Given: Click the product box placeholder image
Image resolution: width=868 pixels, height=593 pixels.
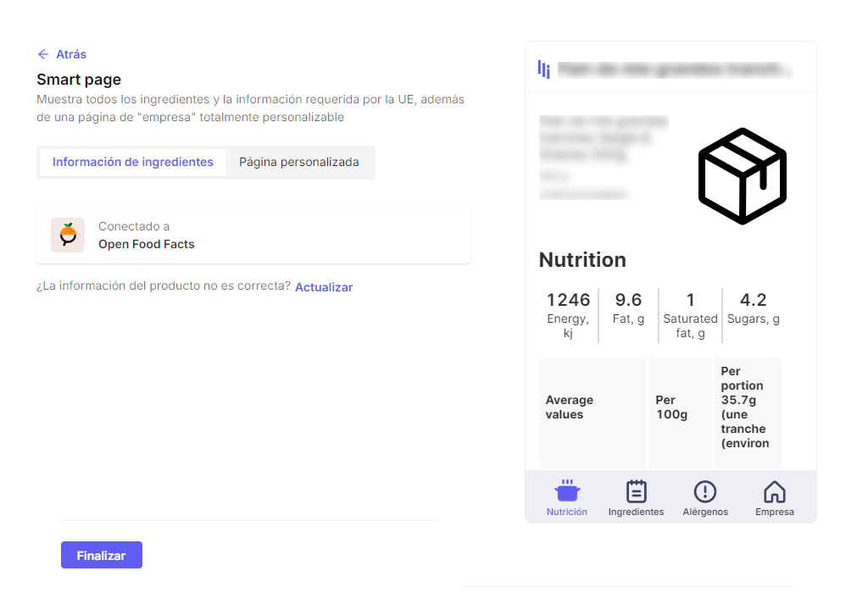Looking at the screenshot, I should pos(743,176).
